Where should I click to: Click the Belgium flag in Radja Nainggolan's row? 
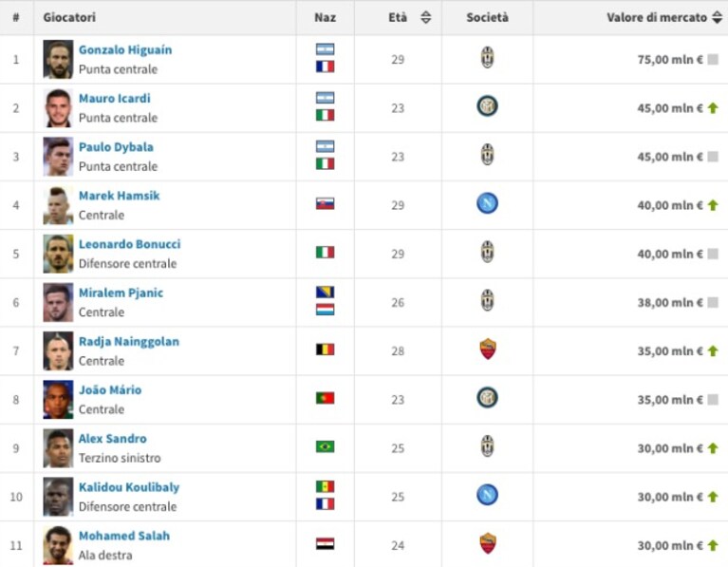point(325,349)
